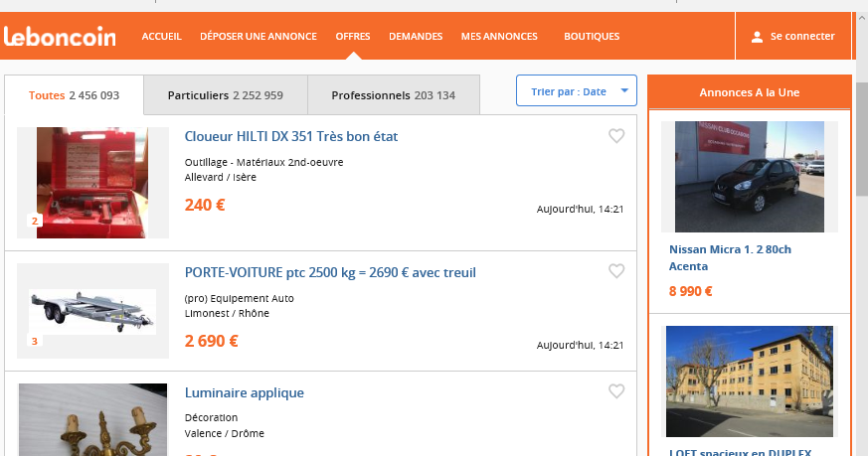Click the black Nissan Micra photo
The image size is (868, 456).
tap(749, 177)
